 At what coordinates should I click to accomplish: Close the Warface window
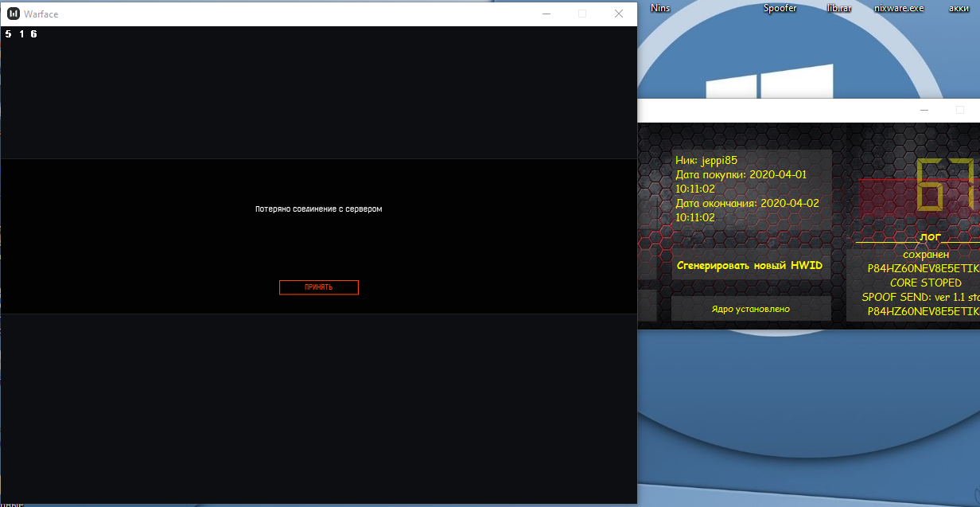click(x=619, y=14)
